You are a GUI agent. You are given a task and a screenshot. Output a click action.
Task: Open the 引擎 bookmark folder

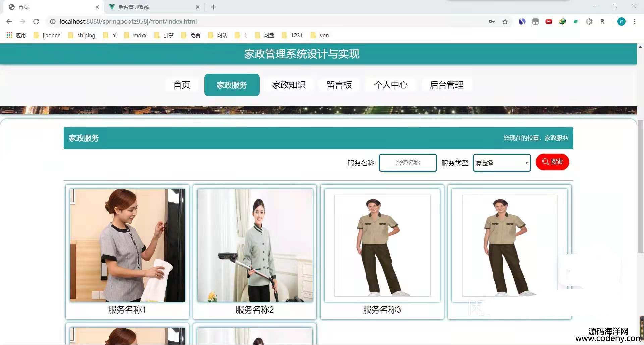[x=164, y=35]
